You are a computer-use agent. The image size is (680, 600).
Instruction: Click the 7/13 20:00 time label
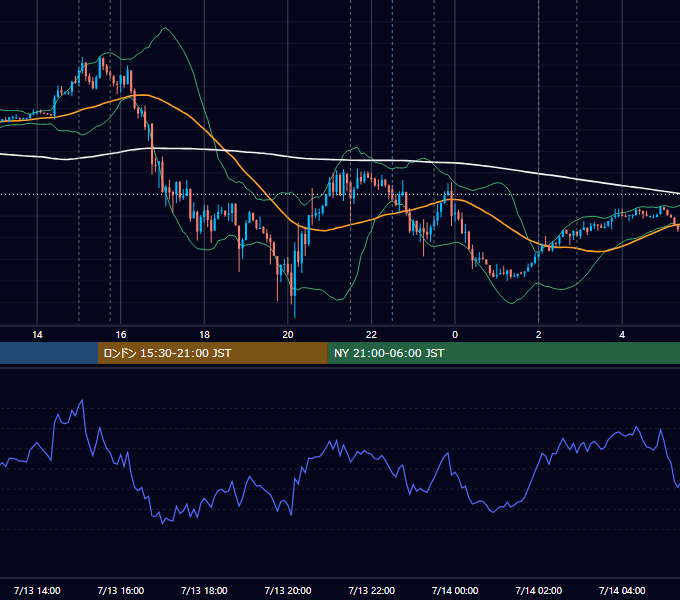tap(288, 590)
